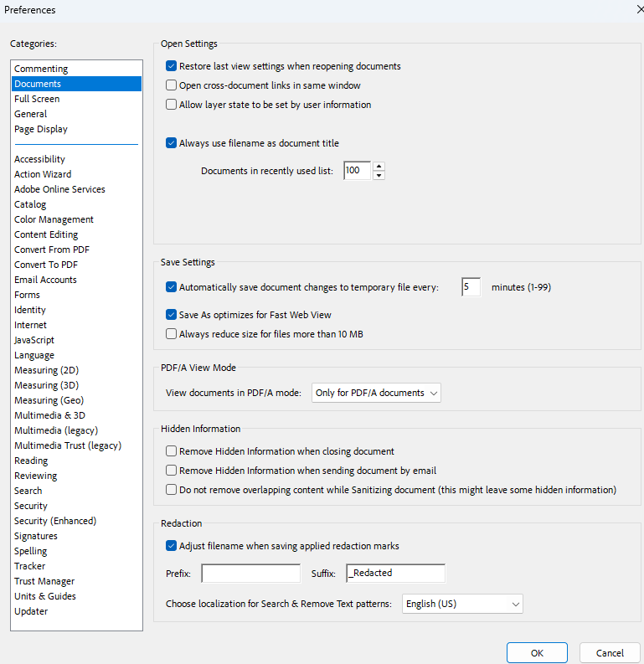Open Convert From PDF preferences
Viewport: 644px width, 664px height.
click(76, 250)
